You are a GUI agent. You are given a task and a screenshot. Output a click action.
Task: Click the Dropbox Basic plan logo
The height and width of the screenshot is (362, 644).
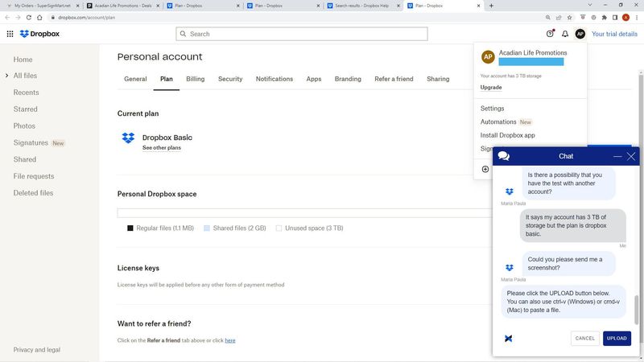point(128,138)
